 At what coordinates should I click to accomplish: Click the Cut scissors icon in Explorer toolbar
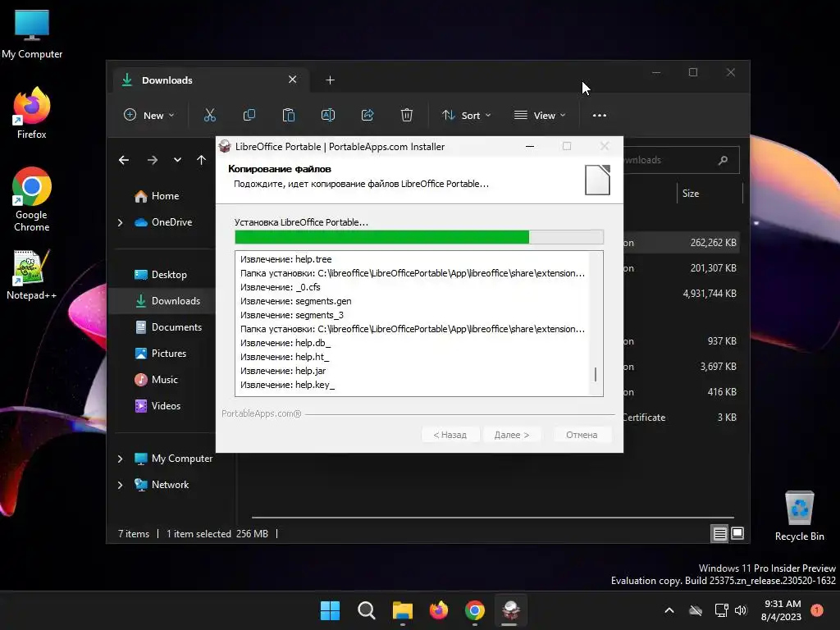(x=210, y=115)
